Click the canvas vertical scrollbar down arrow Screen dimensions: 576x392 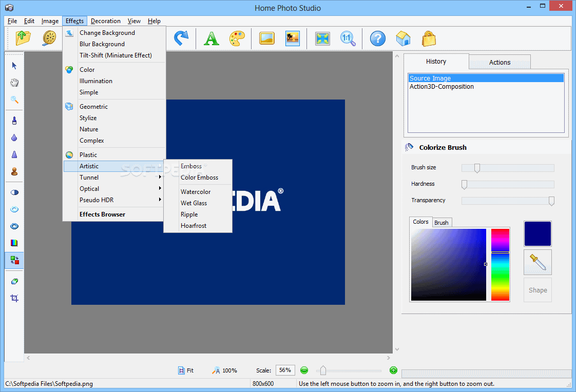[x=397, y=349]
